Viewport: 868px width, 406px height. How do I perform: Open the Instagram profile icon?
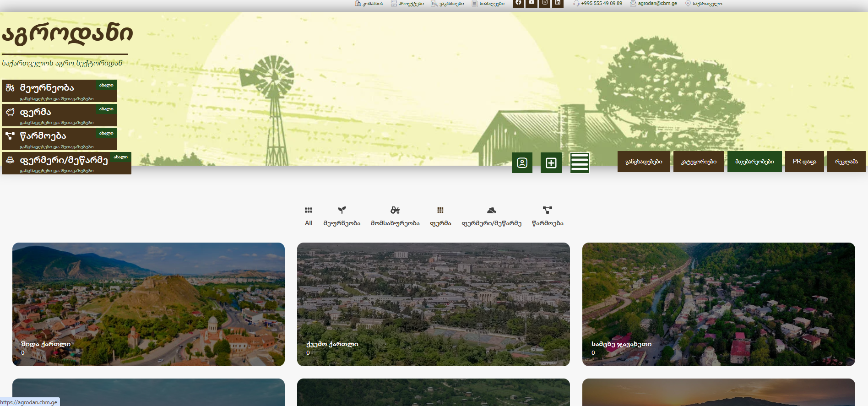click(545, 3)
